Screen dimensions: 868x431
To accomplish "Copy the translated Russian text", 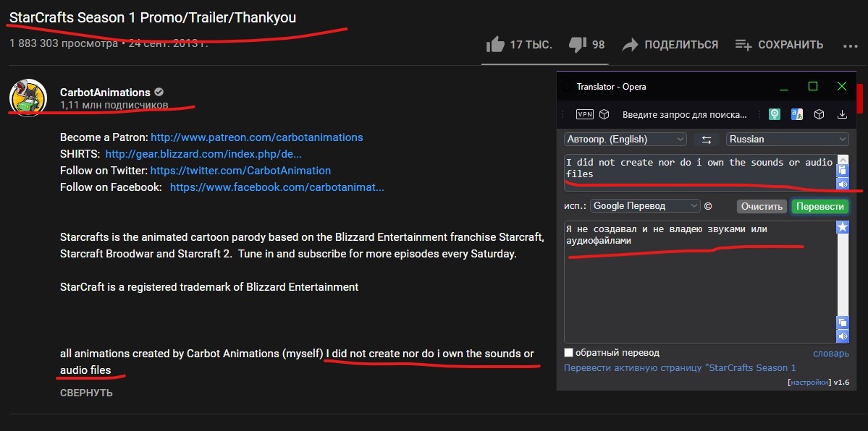I will pos(843,323).
